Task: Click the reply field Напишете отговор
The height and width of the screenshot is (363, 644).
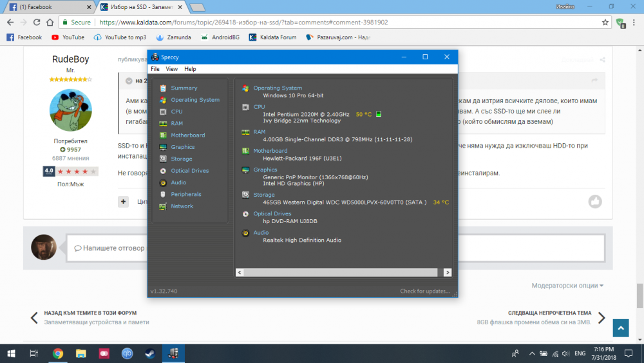Action: tap(336, 248)
